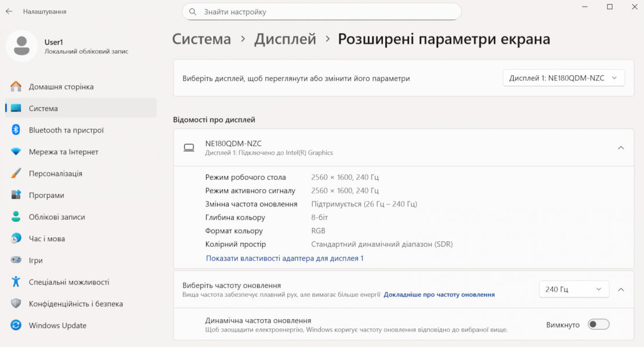Open Персоналізація via its paintbrush icon
The image size is (644, 347).
16,173
